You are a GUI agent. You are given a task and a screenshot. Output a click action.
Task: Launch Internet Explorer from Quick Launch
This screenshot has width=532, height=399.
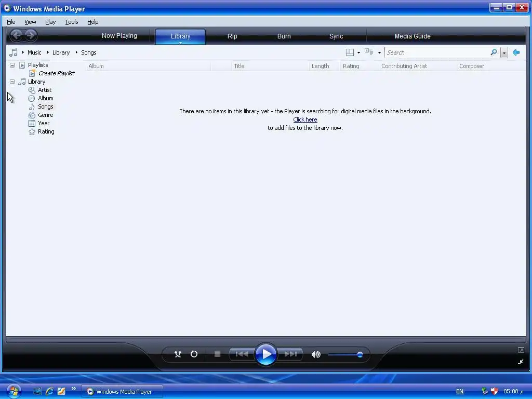(49, 391)
